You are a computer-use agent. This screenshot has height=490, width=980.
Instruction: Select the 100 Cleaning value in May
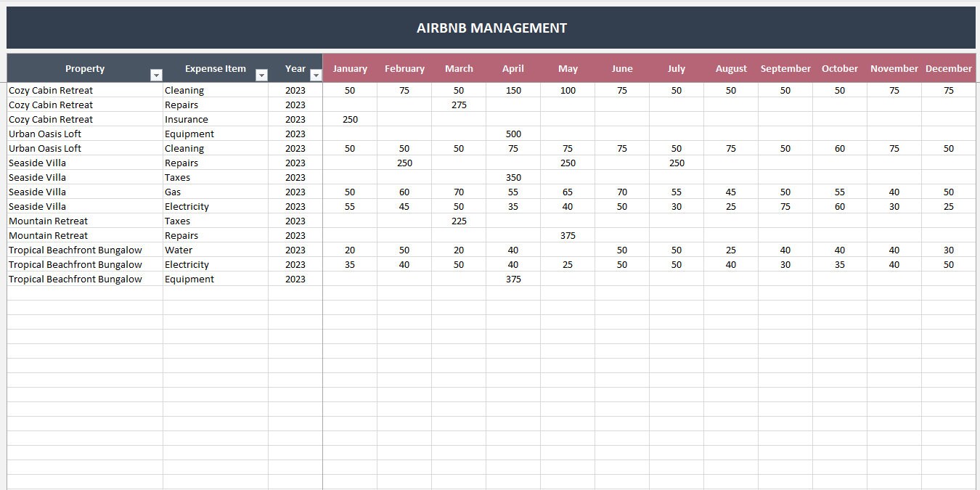click(x=568, y=90)
